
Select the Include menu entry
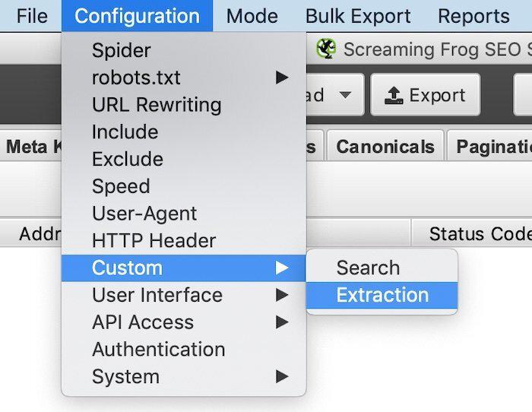[x=125, y=132]
